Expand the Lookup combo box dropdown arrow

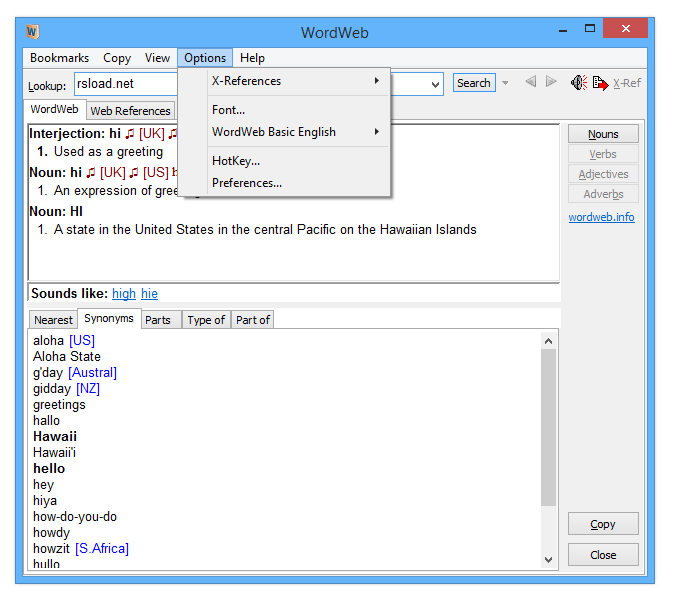pyautogui.click(x=435, y=84)
